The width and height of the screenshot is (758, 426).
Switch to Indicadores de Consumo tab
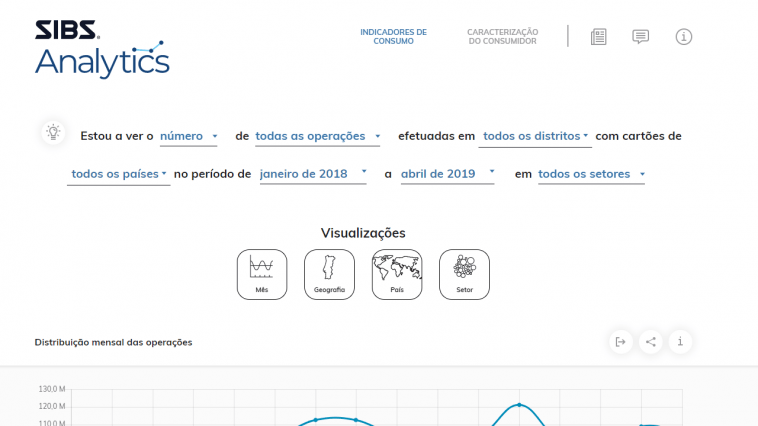(393, 36)
